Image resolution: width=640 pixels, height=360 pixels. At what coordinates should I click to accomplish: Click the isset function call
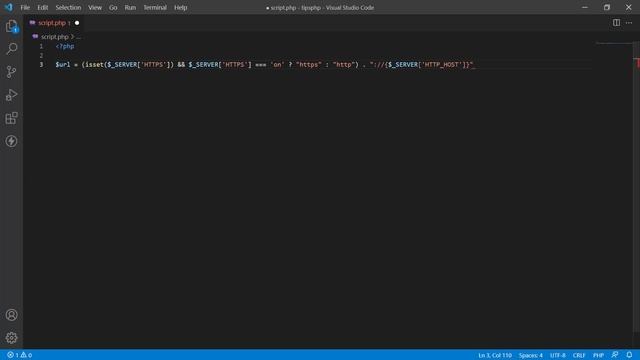pyautogui.click(x=94, y=64)
